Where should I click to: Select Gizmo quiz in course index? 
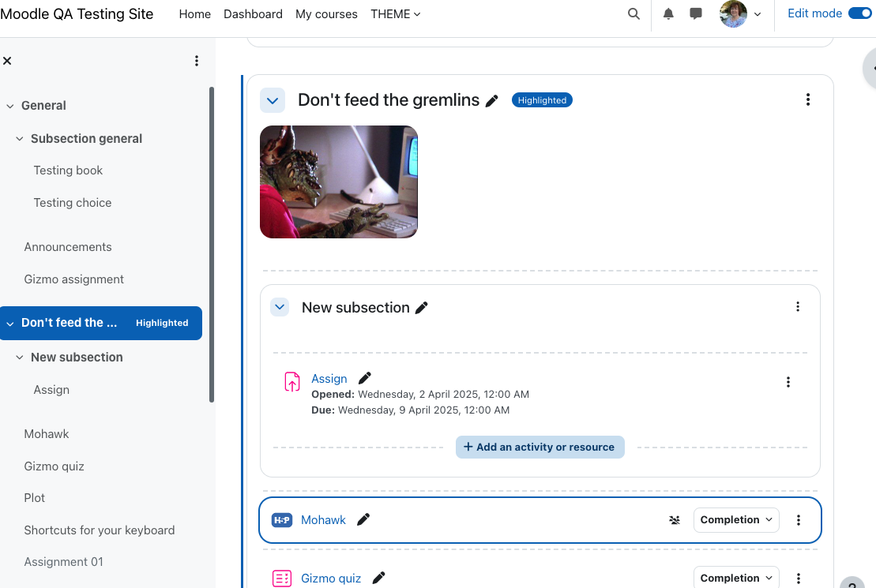(55, 466)
